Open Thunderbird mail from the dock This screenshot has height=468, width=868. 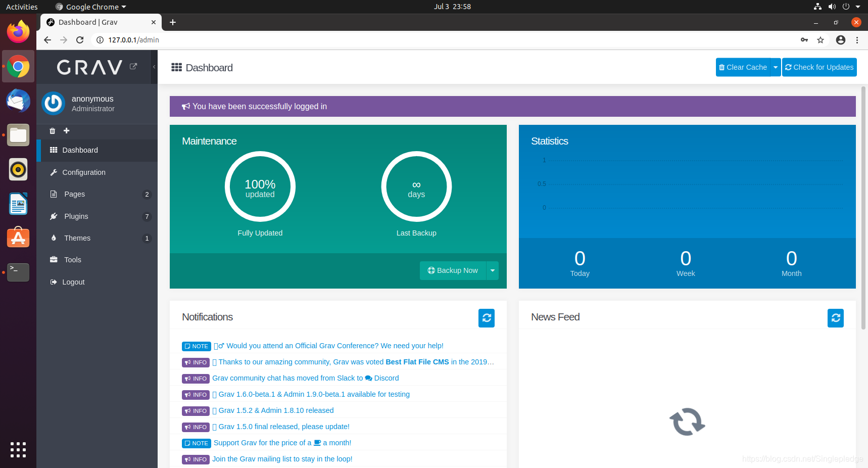18,101
